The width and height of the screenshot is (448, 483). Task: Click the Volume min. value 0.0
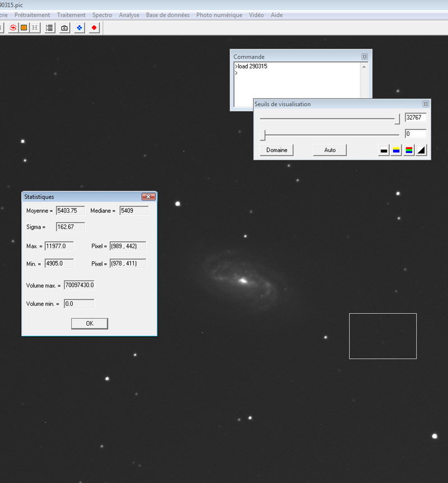(x=79, y=304)
